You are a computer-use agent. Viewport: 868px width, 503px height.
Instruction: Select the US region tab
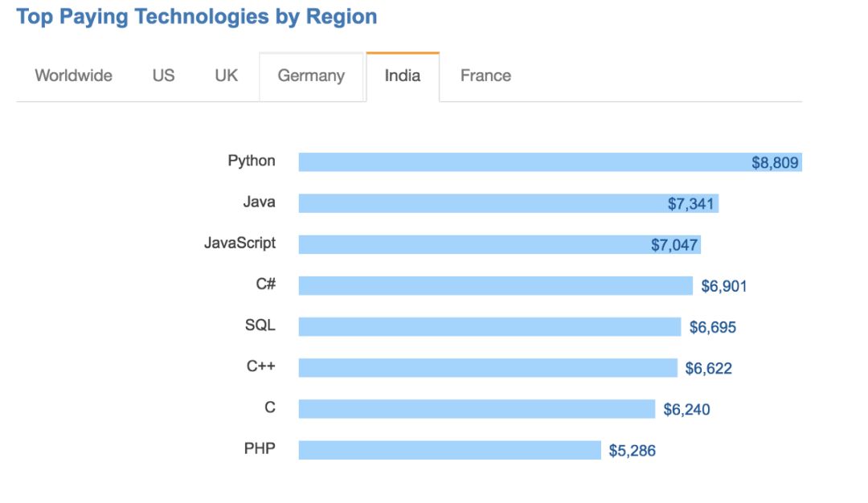click(x=163, y=76)
